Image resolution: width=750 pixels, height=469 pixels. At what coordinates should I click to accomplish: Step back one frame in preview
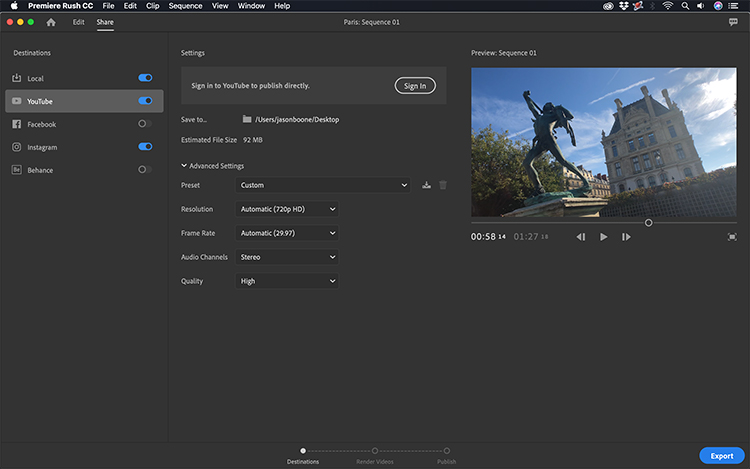click(581, 237)
